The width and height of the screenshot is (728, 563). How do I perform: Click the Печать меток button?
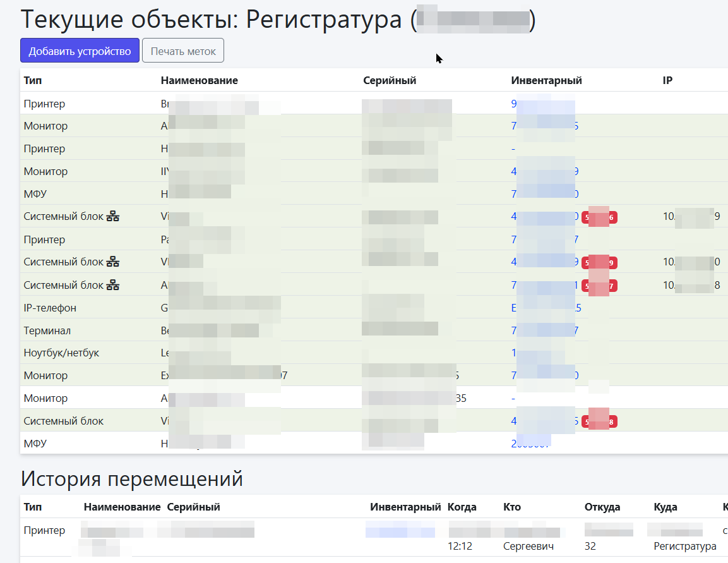(183, 51)
